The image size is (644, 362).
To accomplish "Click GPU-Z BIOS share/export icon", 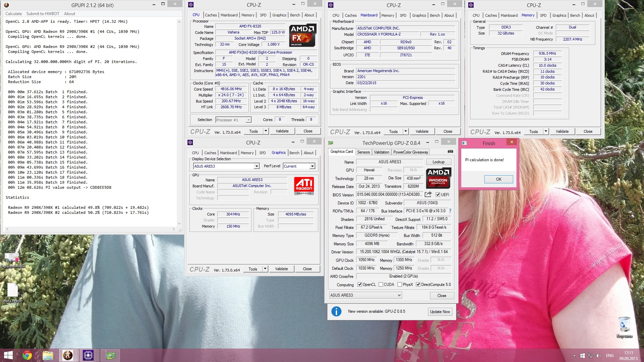I will (428, 194).
